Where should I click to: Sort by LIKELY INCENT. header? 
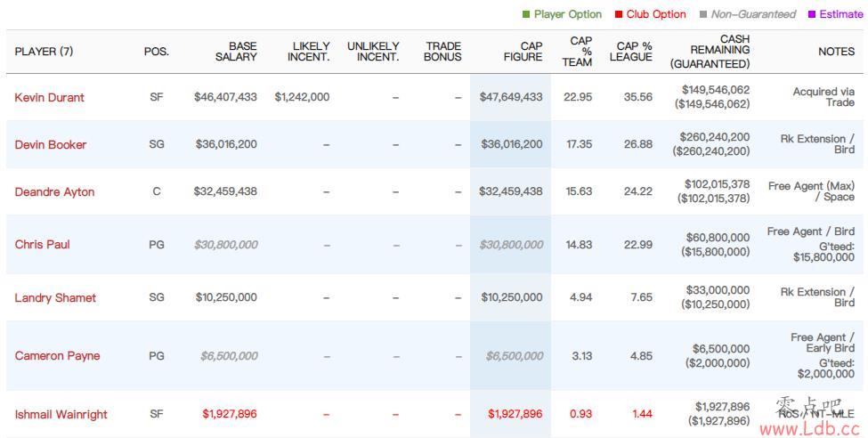[x=308, y=52]
